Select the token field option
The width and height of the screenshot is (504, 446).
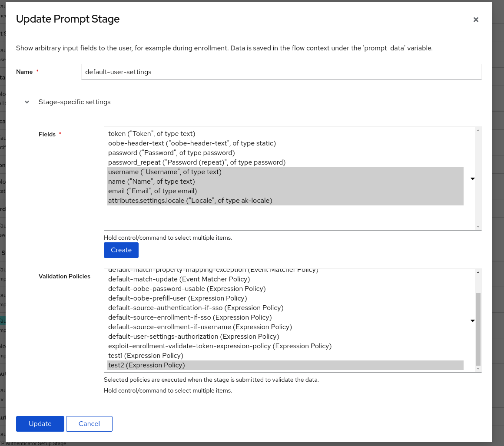(152, 133)
